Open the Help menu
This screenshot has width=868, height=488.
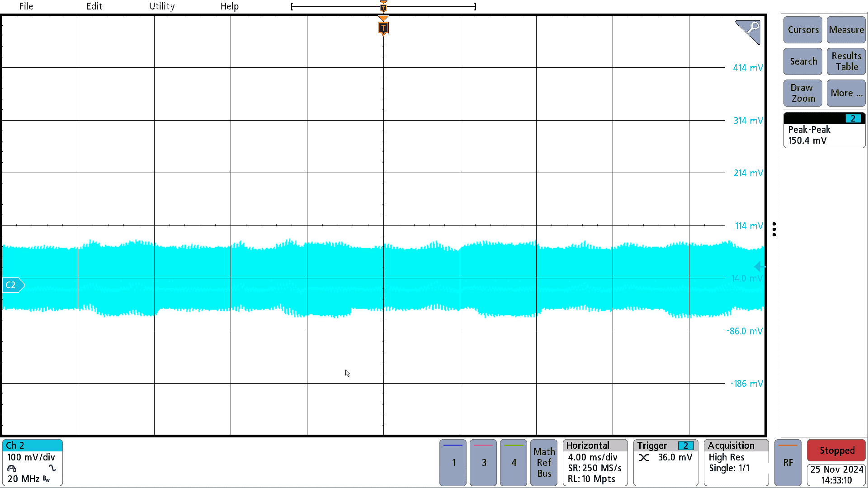tap(230, 6)
